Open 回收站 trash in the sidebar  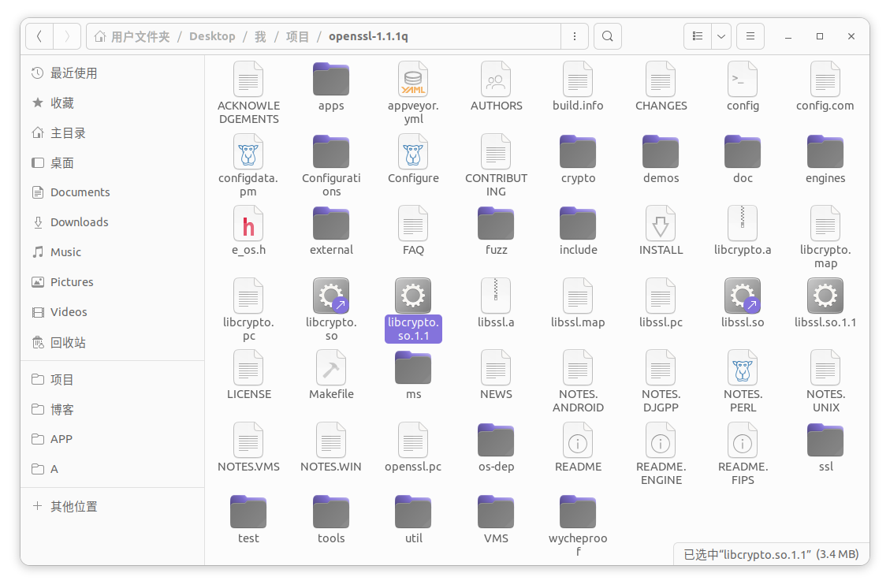coord(113,342)
